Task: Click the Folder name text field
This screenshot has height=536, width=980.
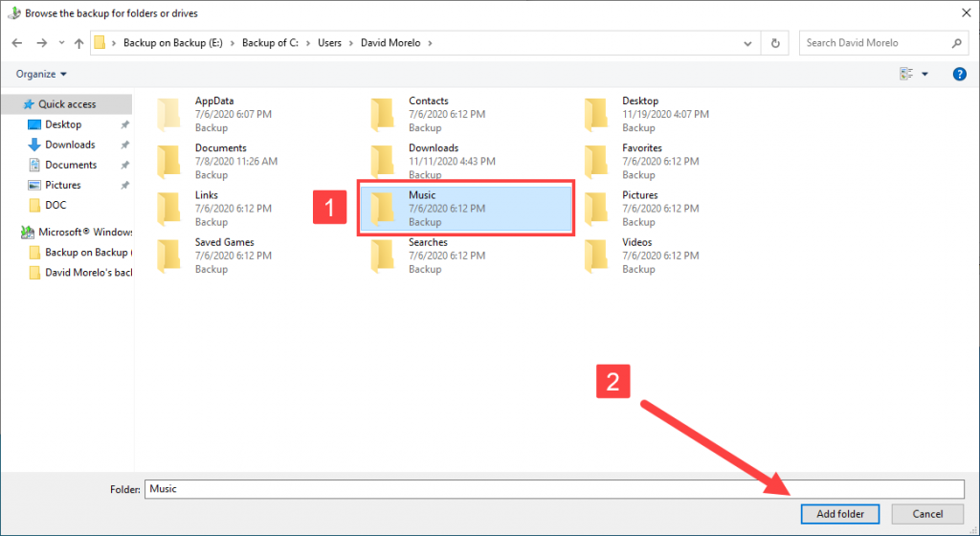Action: point(554,489)
